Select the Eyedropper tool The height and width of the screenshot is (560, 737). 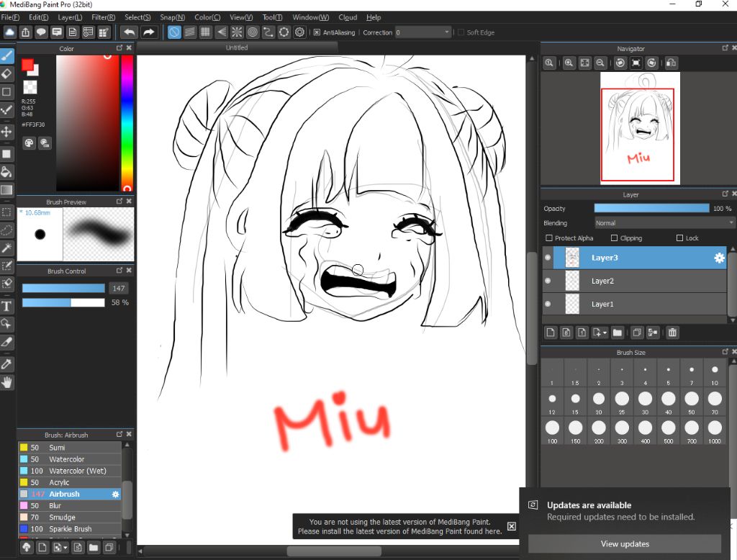pos(6,363)
